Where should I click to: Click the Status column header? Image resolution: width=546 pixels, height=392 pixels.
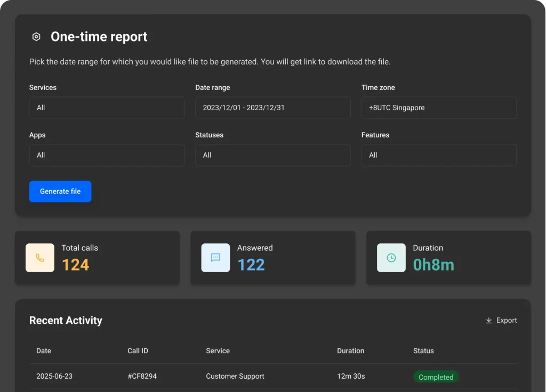(x=423, y=351)
